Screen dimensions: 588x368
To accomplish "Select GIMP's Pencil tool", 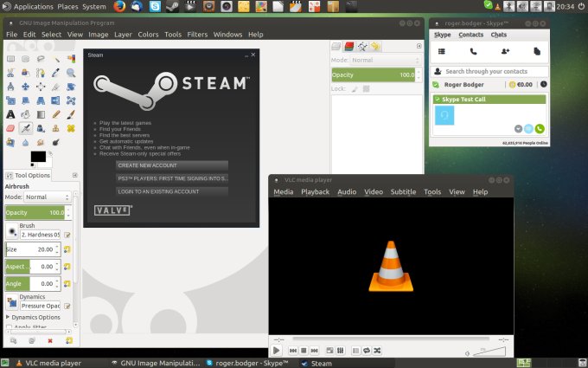I will click(56, 114).
